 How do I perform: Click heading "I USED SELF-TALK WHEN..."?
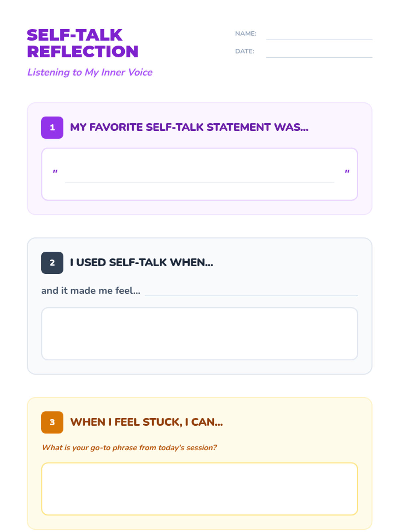[x=141, y=263]
